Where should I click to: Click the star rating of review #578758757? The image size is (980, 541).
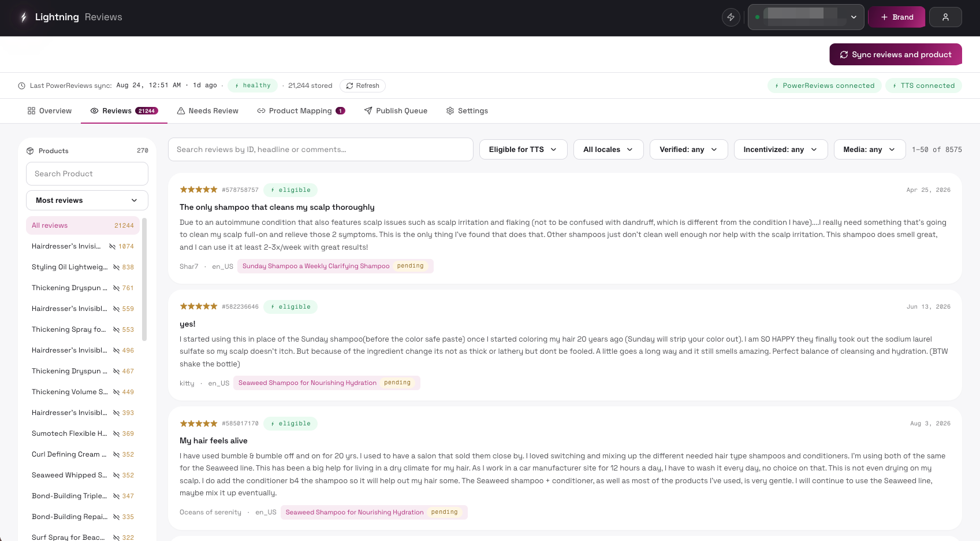pyautogui.click(x=199, y=190)
